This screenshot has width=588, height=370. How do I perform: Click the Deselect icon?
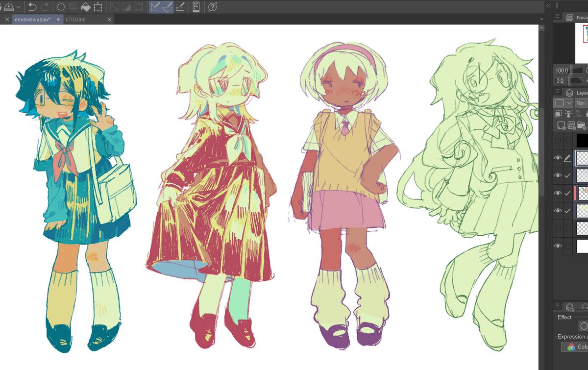point(114,7)
